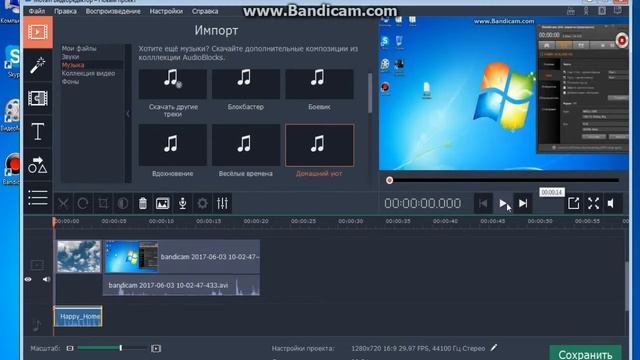The height and width of the screenshot is (360, 640).
Task: Select the clouds clip on timeline
Action: pyautogui.click(x=79, y=256)
